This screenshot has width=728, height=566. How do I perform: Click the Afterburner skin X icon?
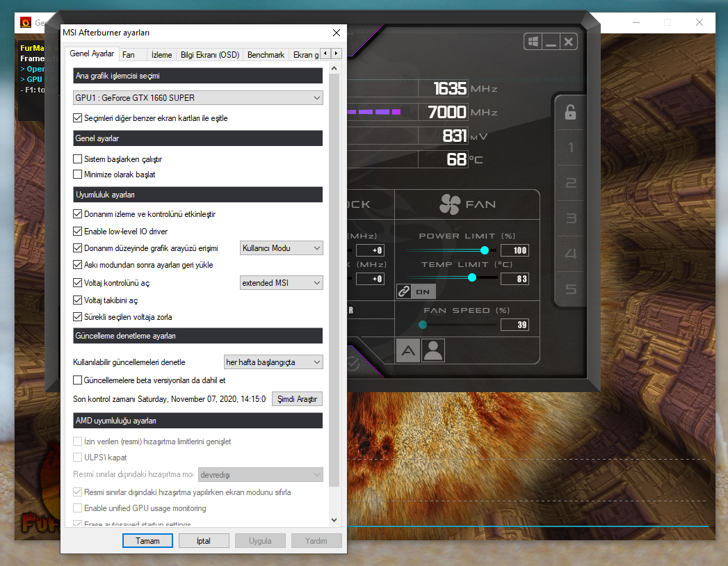pyautogui.click(x=568, y=42)
